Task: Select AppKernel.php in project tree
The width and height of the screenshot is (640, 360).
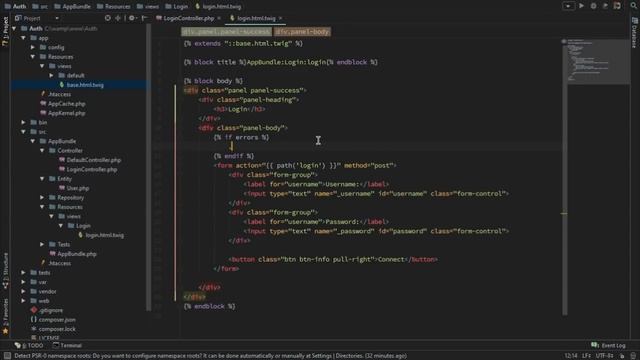Action: tap(62, 113)
